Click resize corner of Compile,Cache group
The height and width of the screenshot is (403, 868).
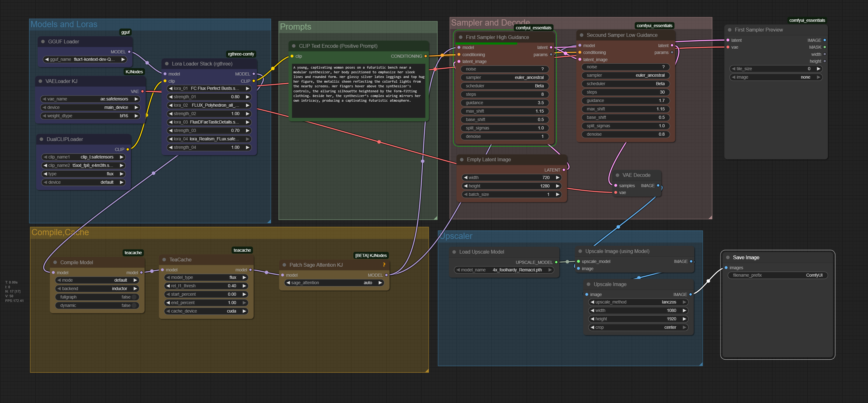(x=427, y=370)
